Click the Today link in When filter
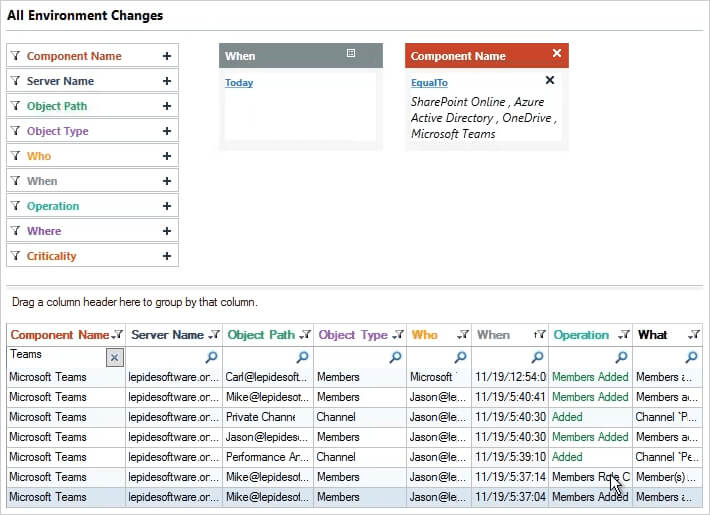 [x=239, y=83]
